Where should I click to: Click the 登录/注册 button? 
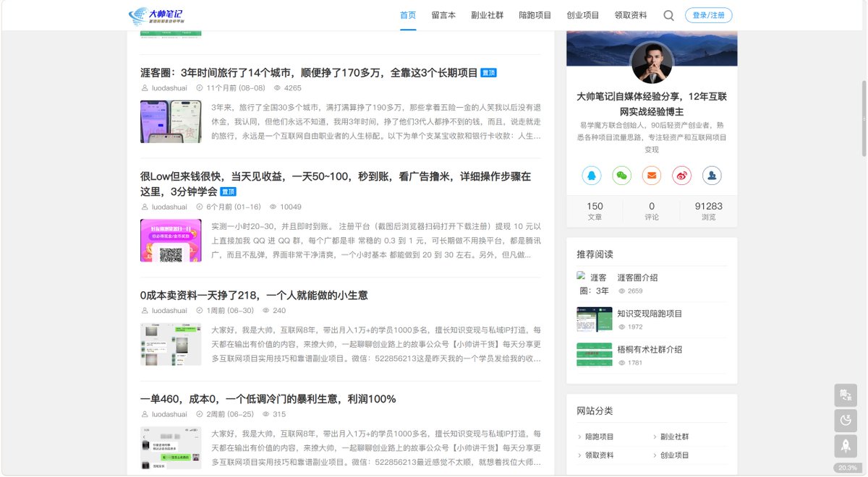709,15
